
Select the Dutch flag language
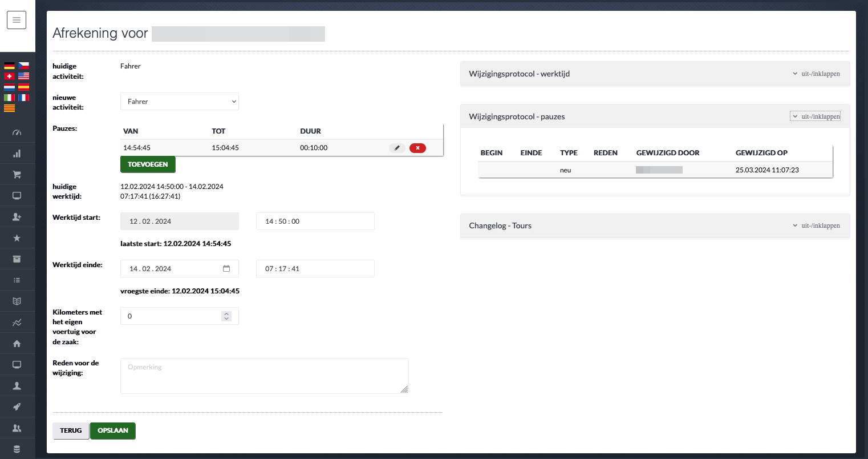pyautogui.click(x=10, y=87)
